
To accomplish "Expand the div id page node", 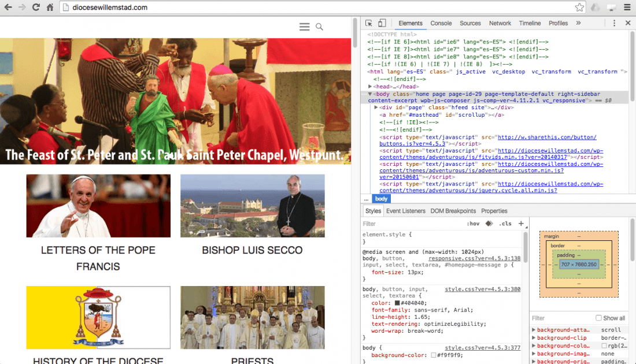I will pos(376,107).
